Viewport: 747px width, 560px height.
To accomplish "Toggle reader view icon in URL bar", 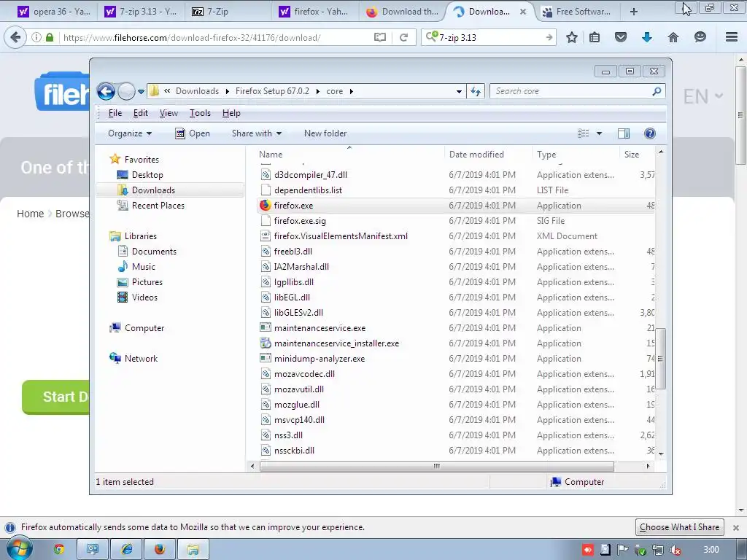I will pyautogui.click(x=379, y=37).
